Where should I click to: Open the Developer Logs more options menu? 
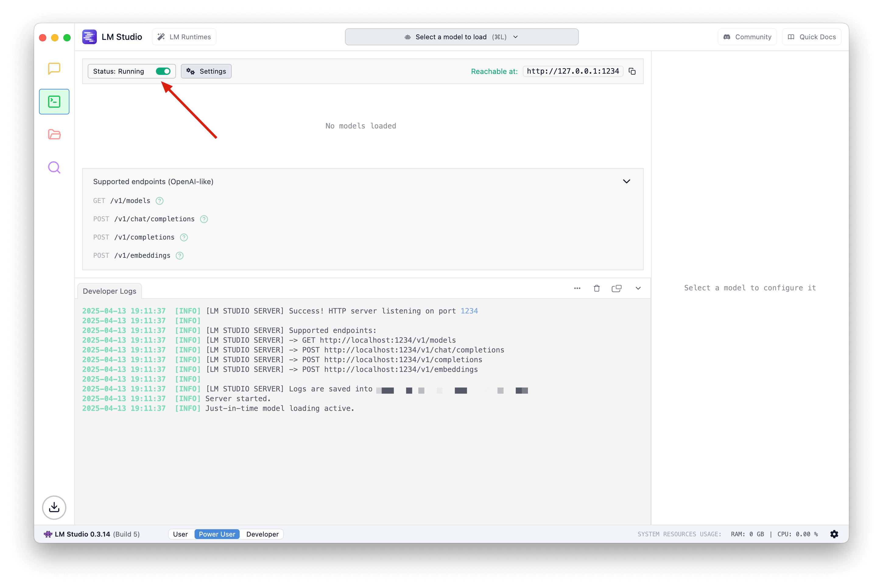pyautogui.click(x=577, y=289)
